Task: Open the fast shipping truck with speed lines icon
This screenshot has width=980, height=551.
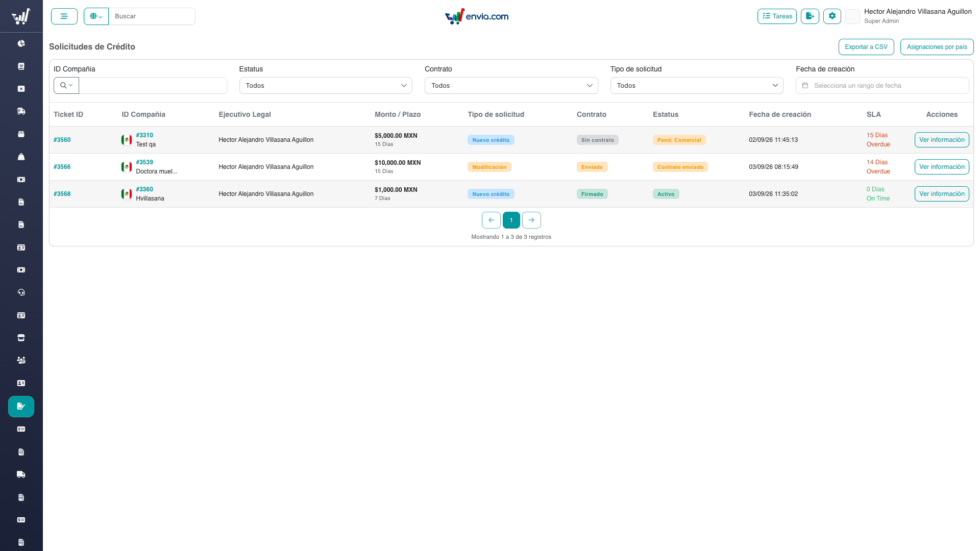Action: (21, 111)
